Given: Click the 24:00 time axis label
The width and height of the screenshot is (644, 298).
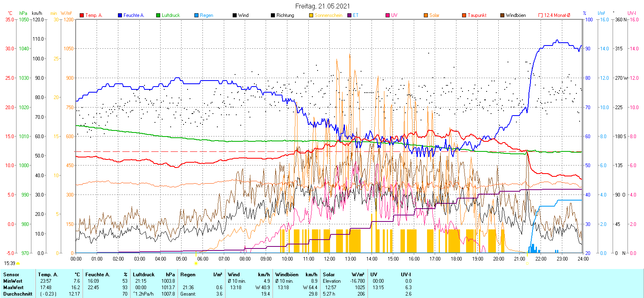Looking at the screenshot, I should click(583, 259).
